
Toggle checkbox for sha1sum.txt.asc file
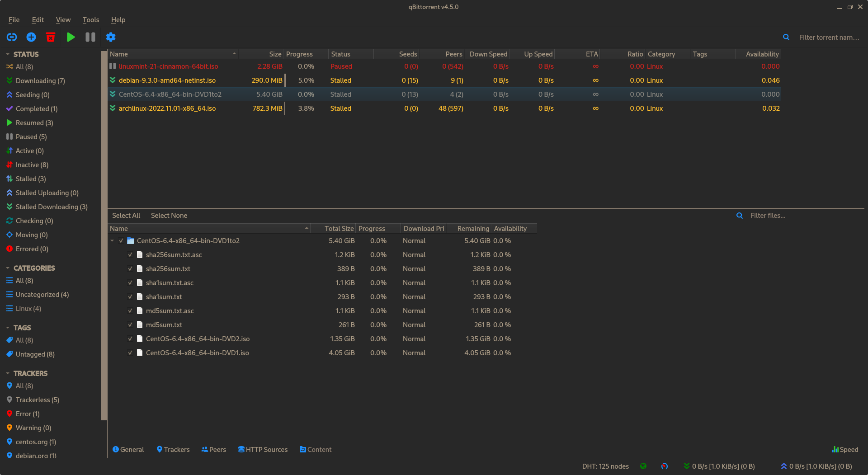(x=130, y=282)
